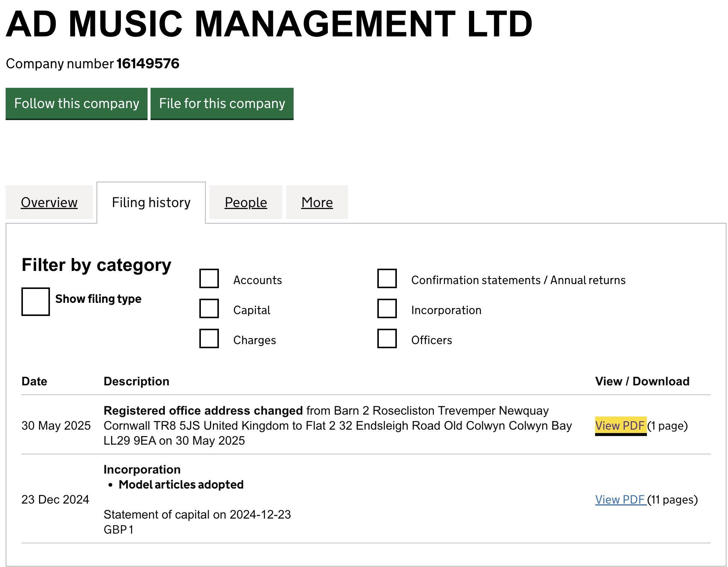The image size is (728, 567).
Task: Check the Incorporation filter checkbox
Action: click(x=387, y=308)
